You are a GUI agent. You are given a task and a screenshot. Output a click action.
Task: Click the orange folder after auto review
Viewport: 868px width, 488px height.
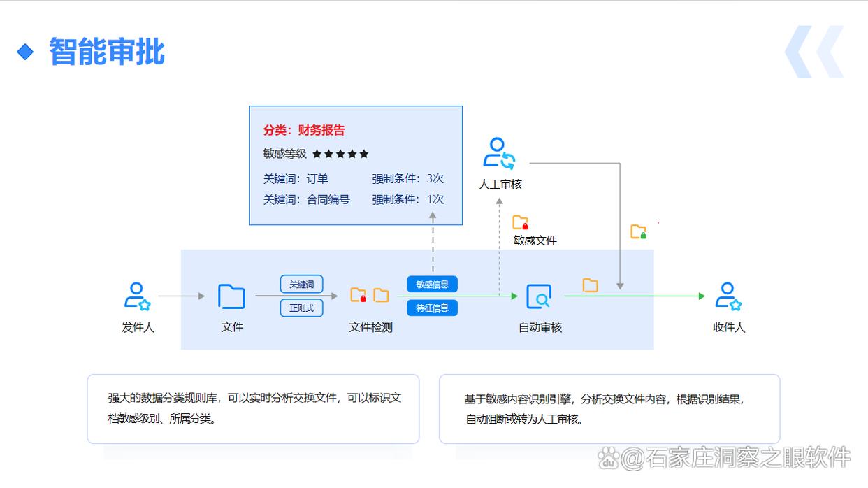pyautogui.click(x=591, y=285)
